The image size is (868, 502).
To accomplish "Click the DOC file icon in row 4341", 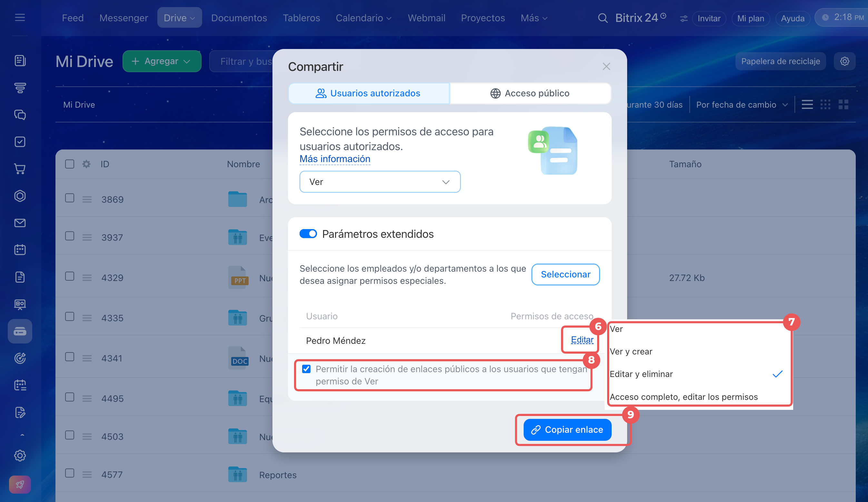I will pos(238,358).
